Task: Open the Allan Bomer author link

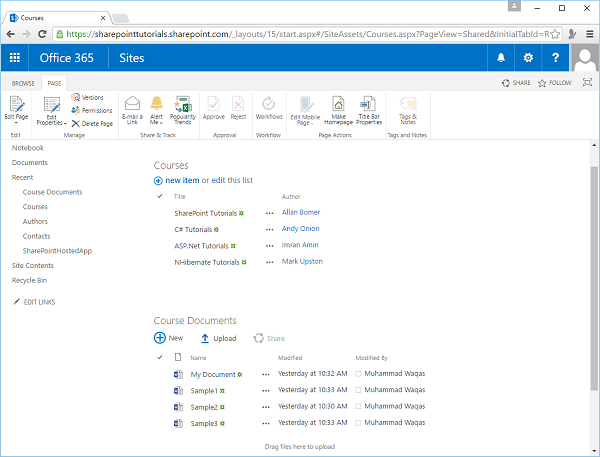Action: click(x=302, y=213)
